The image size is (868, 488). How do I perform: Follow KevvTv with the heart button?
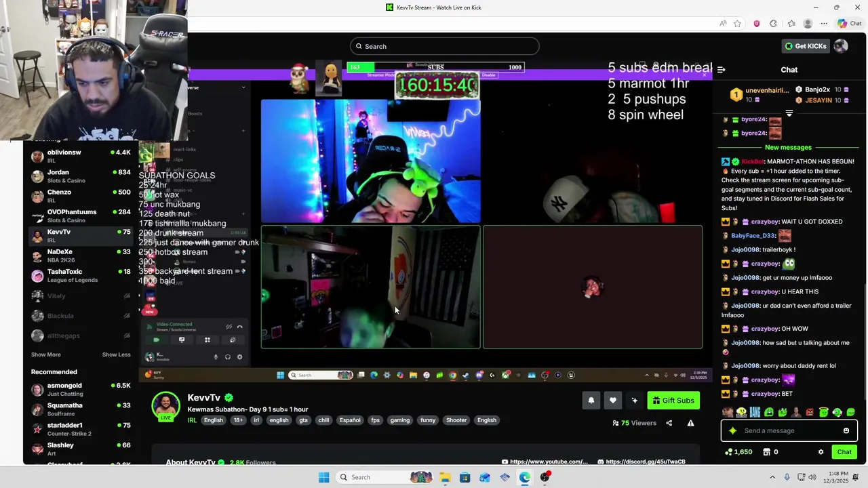tap(612, 401)
